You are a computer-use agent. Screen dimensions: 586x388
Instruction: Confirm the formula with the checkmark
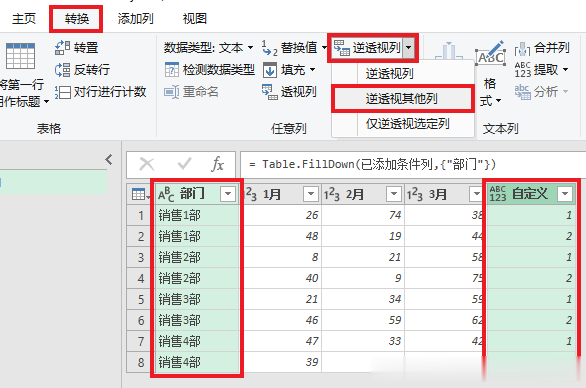pyautogui.click(x=184, y=164)
